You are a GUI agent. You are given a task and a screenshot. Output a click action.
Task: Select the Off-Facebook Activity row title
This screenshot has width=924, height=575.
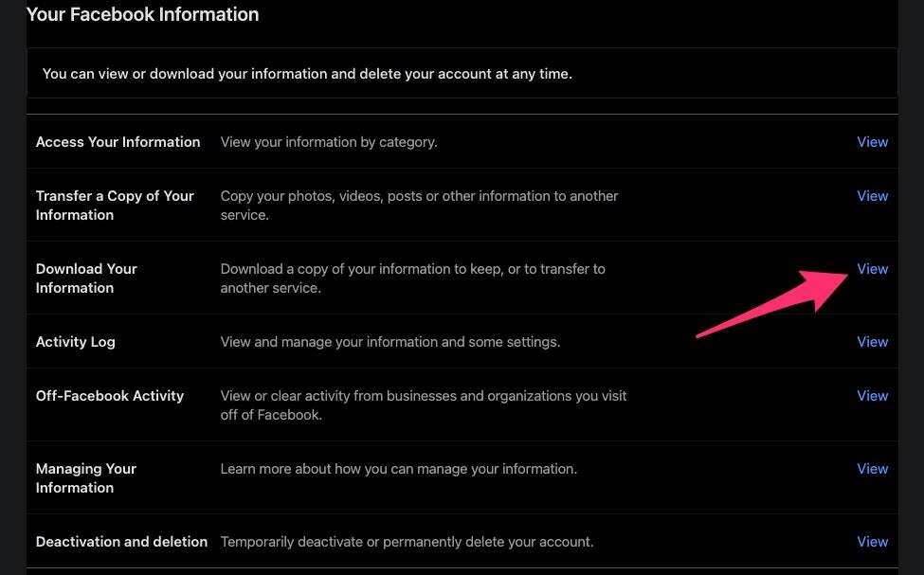pyautogui.click(x=110, y=396)
